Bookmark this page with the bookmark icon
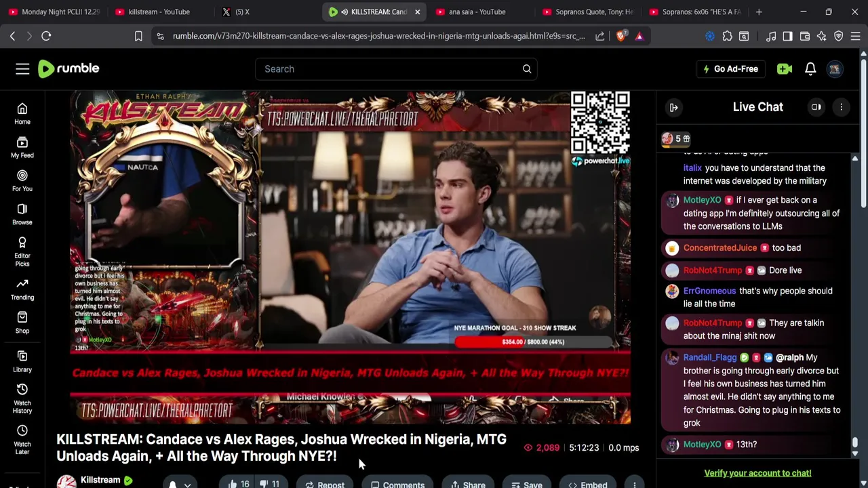 coord(138,36)
